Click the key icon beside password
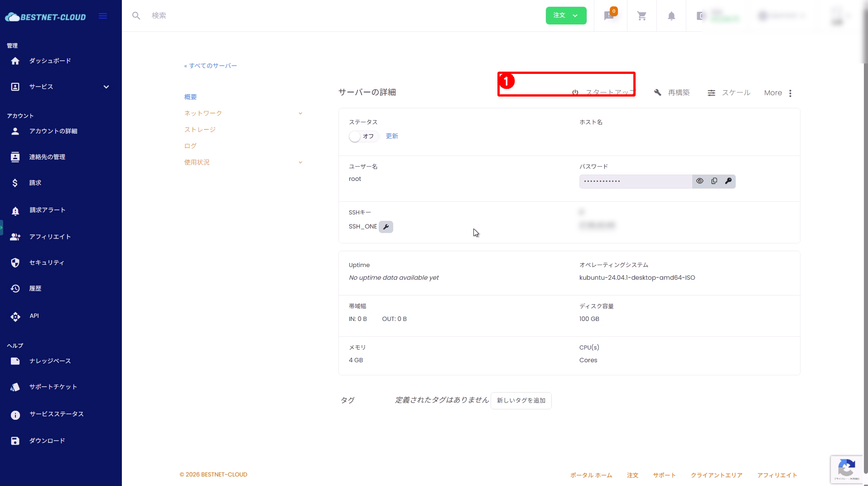 pyautogui.click(x=728, y=181)
